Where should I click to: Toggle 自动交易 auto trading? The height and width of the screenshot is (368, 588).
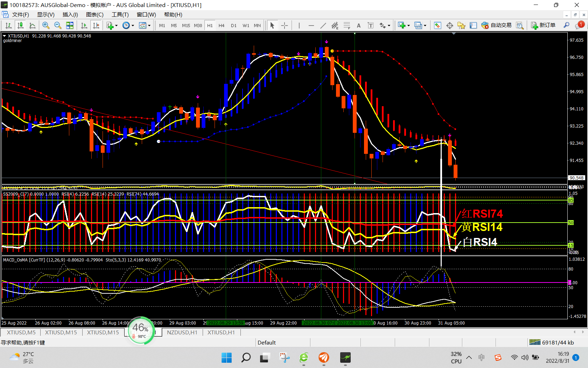[496, 25]
